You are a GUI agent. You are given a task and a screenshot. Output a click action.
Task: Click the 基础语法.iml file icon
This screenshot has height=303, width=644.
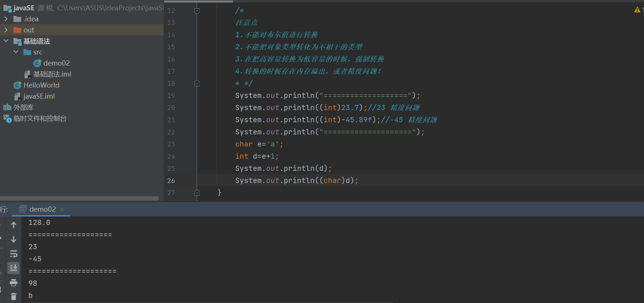(x=28, y=74)
